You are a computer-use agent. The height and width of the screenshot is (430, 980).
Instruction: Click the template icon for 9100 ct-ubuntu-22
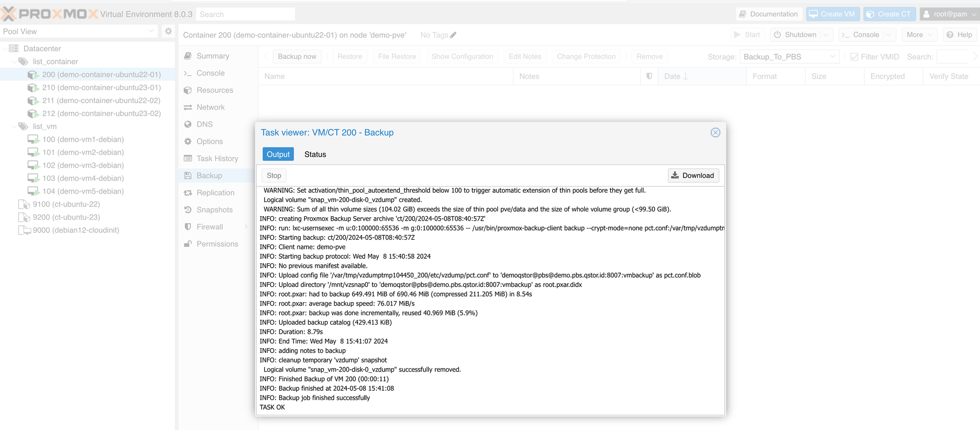tap(24, 204)
